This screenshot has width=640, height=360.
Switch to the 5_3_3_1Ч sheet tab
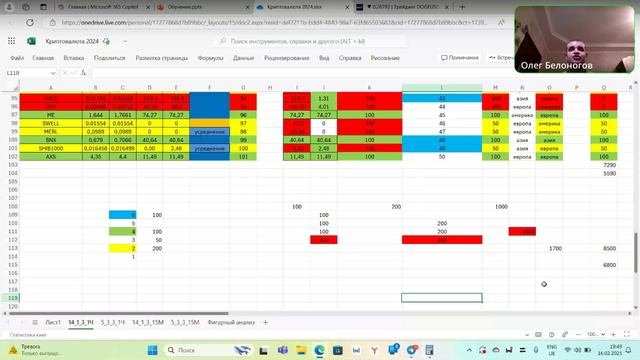coord(113,322)
